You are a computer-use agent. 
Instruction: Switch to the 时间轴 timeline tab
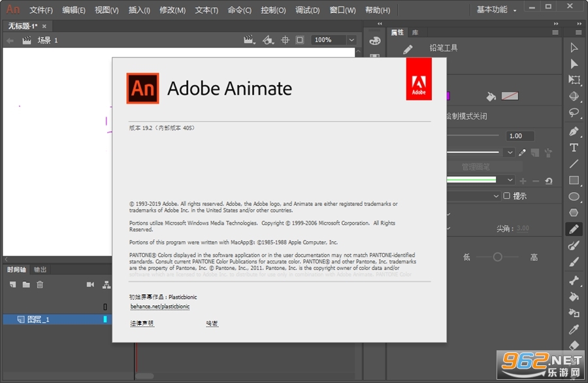pos(16,270)
